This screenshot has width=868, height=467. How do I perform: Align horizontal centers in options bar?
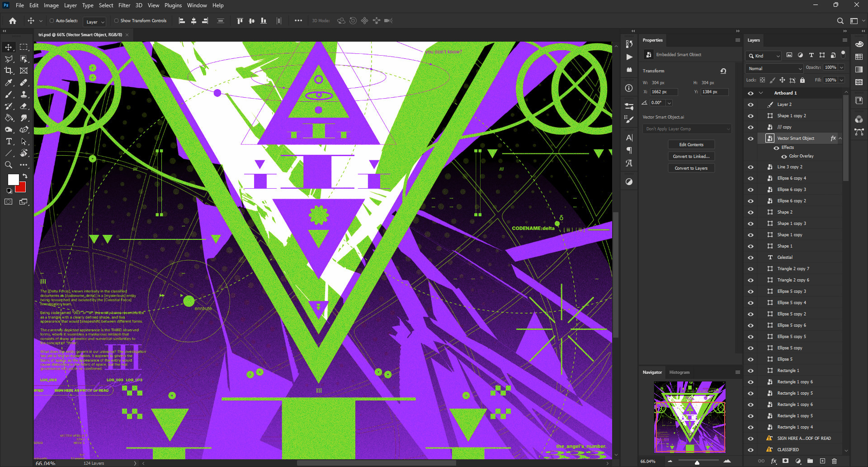(x=193, y=21)
